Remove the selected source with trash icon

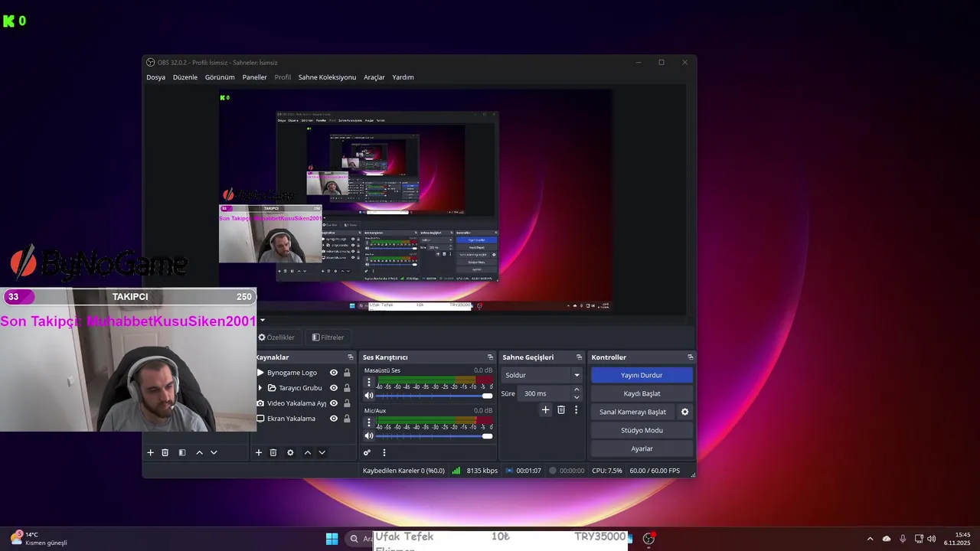[x=273, y=452]
